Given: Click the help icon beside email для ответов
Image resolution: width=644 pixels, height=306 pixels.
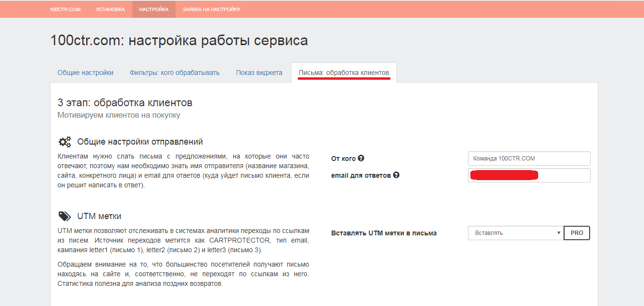Looking at the screenshot, I should click(396, 175).
